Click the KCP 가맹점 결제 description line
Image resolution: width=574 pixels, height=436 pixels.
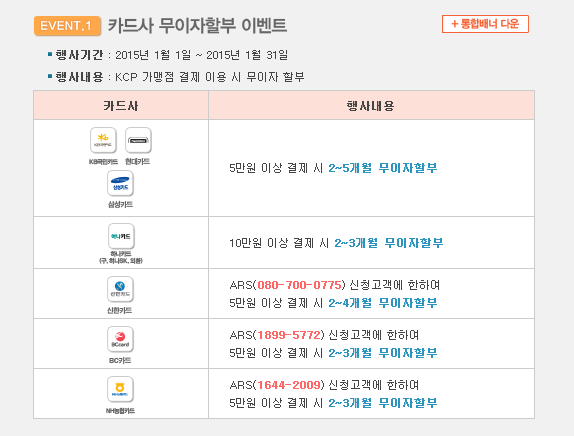176,77
